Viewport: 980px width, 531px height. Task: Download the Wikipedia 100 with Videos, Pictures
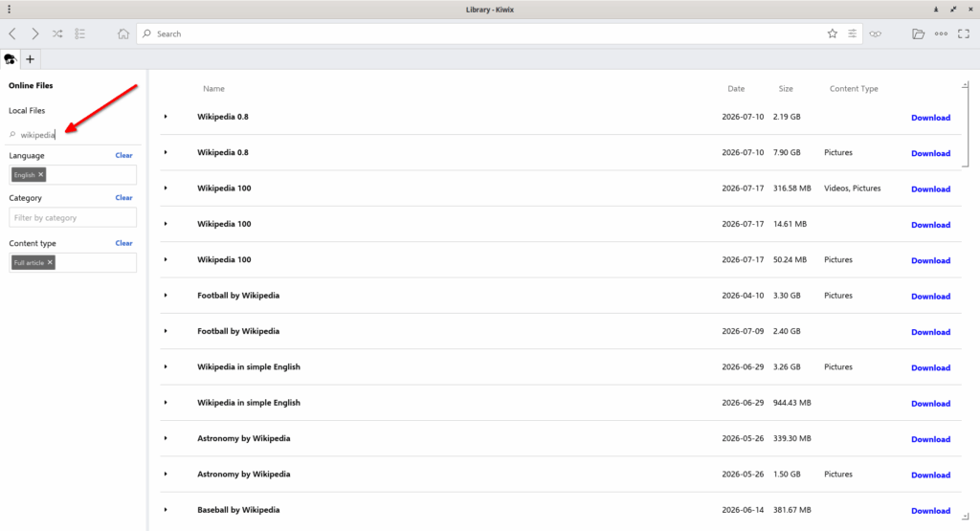click(x=930, y=188)
